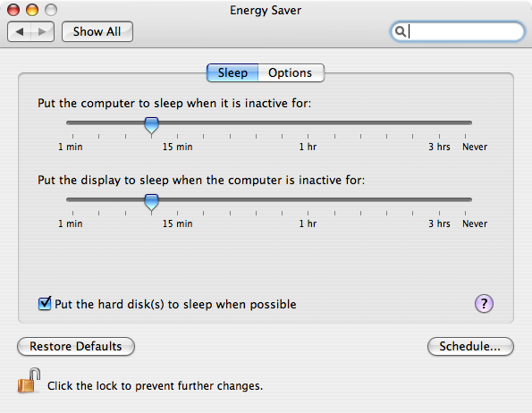Click the forward arrow navigation button
Viewport: 532px width, 413px height.
42,32
